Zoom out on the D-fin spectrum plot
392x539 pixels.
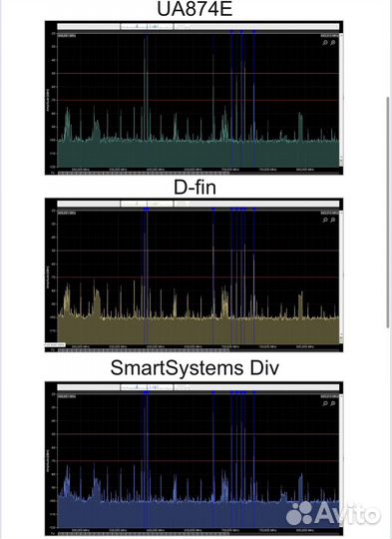(x=332, y=220)
